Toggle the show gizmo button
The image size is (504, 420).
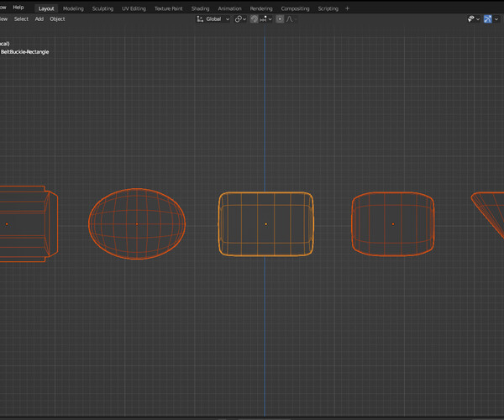click(x=487, y=19)
